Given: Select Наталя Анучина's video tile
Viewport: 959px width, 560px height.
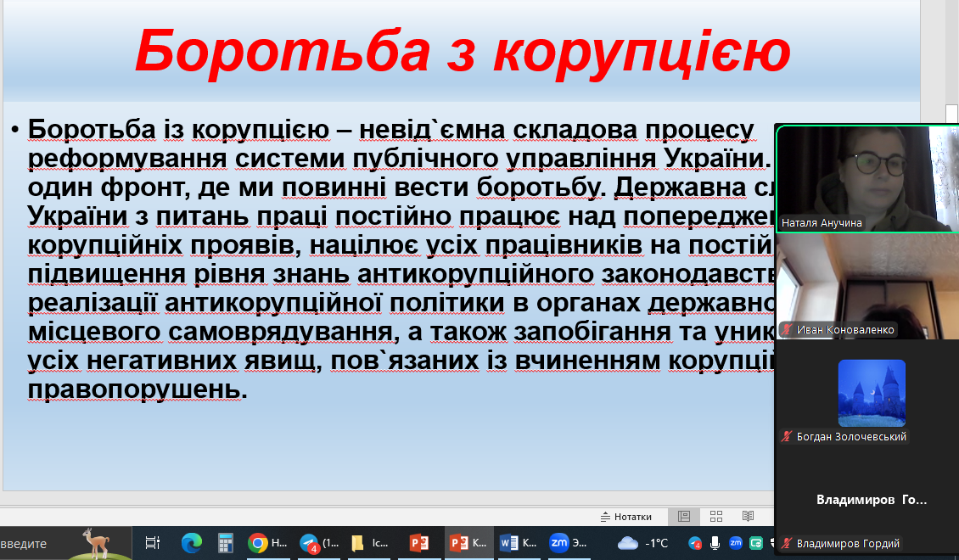Looking at the screenshot, I should point(867,178).
